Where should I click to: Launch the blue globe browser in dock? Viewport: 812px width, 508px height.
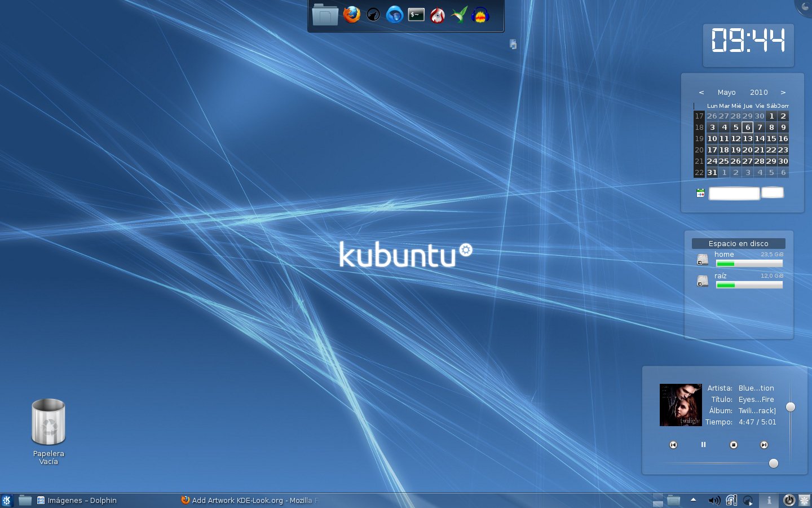[395, 15]
